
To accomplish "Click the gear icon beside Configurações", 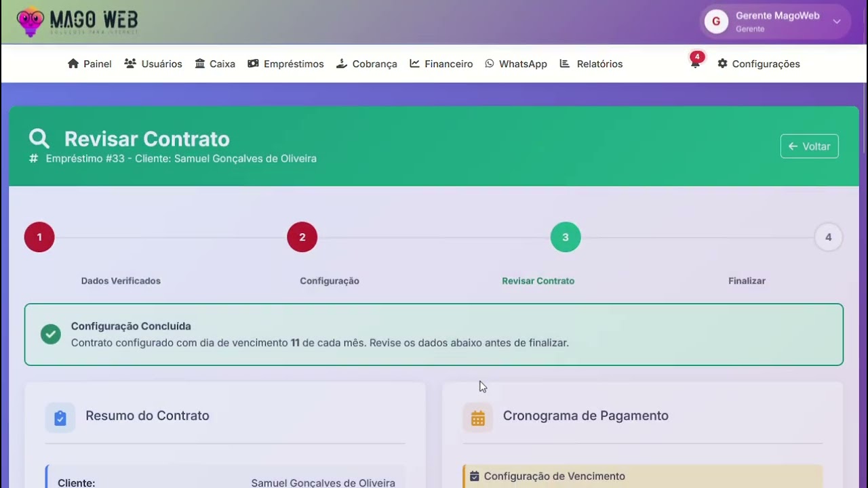I will point(722,64).
